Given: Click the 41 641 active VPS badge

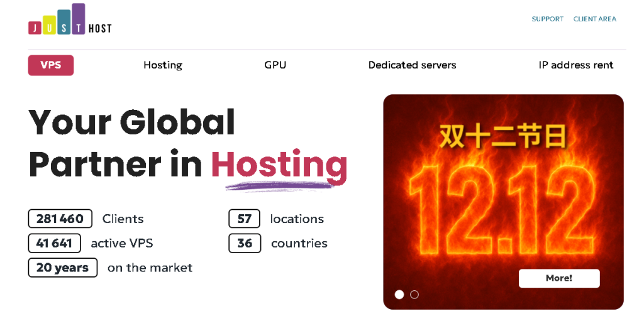Looking at the screenshot, I should (x=54, y=243).
